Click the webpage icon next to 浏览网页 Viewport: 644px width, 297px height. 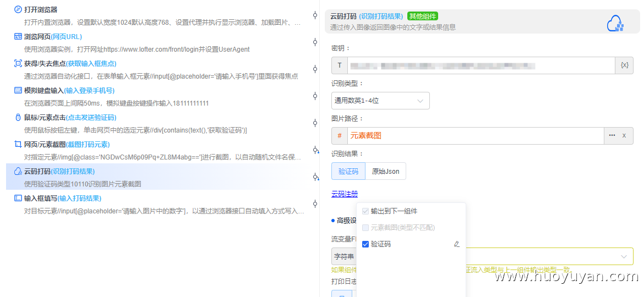tap(18, 36)
